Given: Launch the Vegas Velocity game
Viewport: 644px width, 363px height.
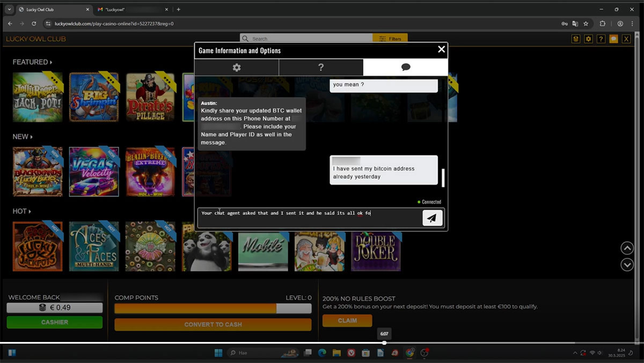Looking at the screenshot, I should 94,172.
